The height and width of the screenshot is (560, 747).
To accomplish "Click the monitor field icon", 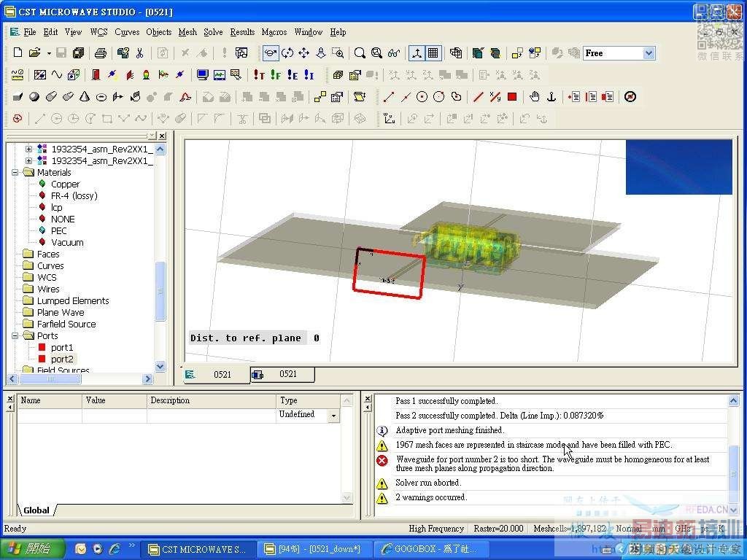I will 203,75.
